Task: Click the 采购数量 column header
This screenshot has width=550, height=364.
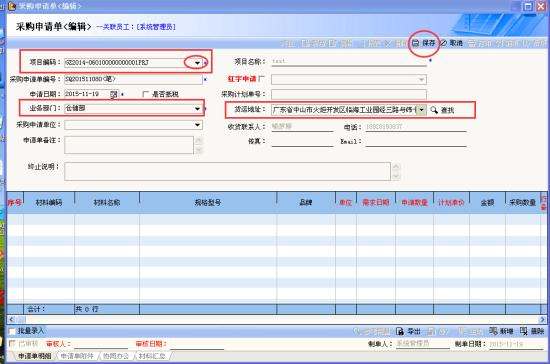Action: pyautogui.click(x=523, y=202)
